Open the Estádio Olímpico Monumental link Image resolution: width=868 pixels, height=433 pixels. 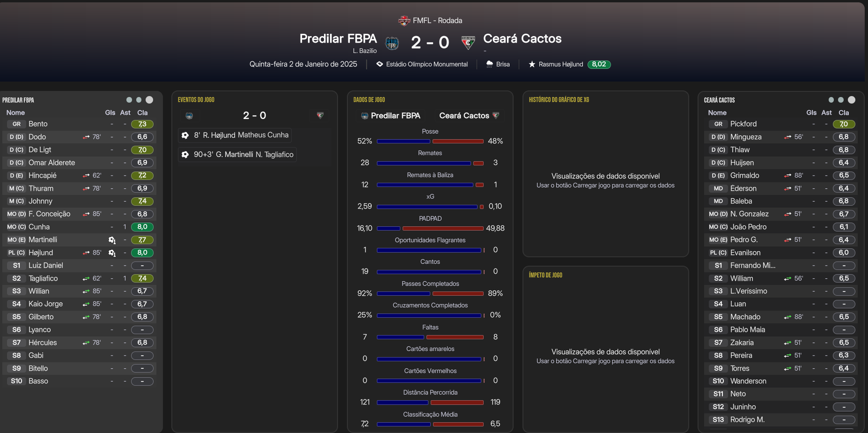pos(427,64)
